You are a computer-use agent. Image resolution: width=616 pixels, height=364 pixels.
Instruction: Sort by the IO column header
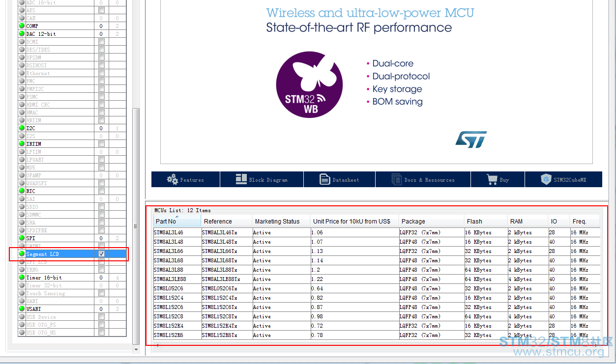click(x=559, y=221)
